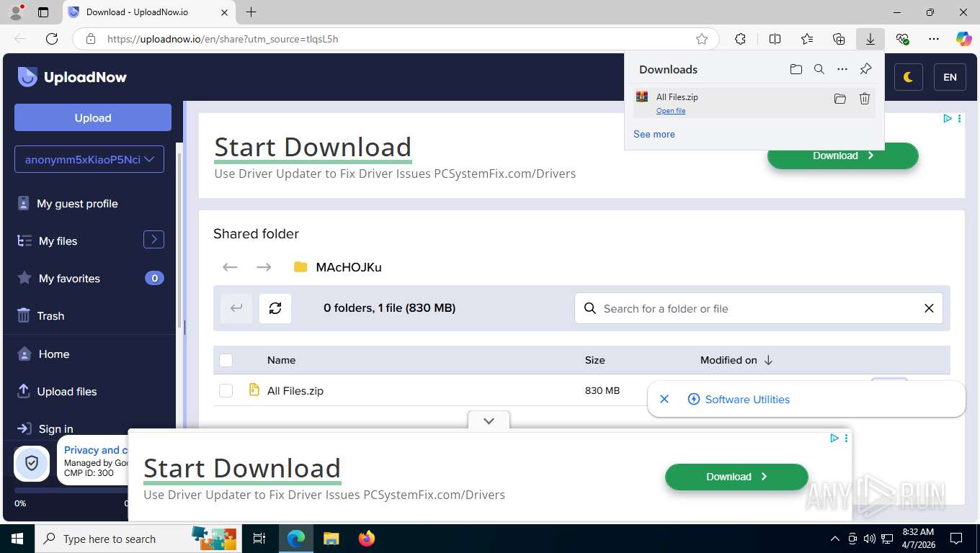
Task: Click the privacy shield icon
Action: [32, 463]
